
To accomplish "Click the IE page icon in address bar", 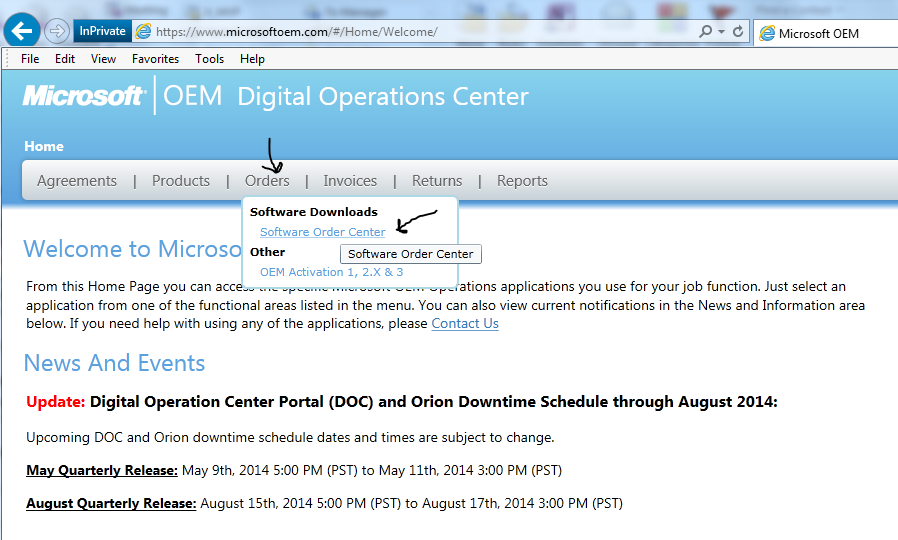I will [x=143, y=31].
